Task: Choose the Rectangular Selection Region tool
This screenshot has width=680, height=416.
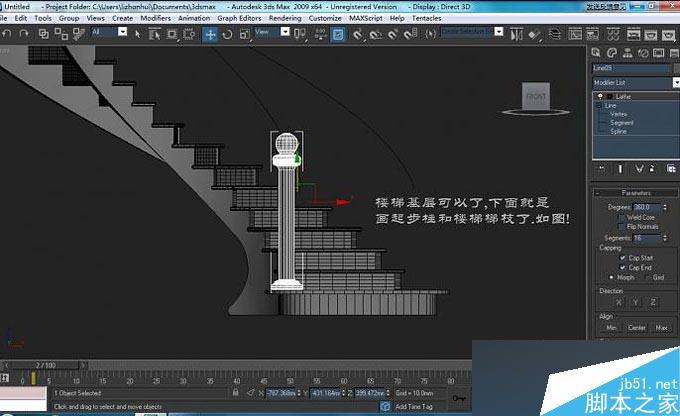Action: pos(172,34)
